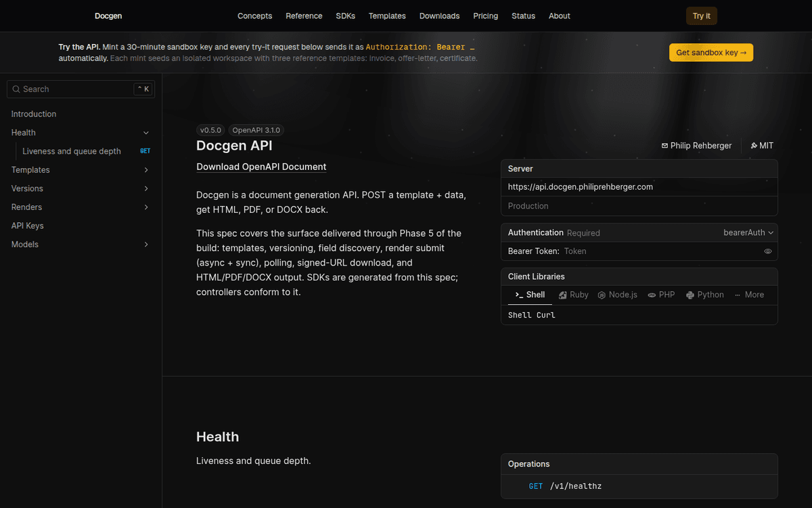Click the license icon beside MIT
This screenshot has width=812, height=508.
(754, 146)
